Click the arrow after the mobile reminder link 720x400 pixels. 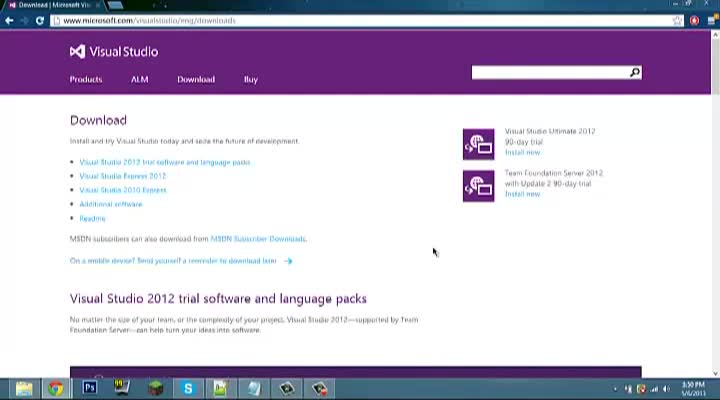click(288, 261)
